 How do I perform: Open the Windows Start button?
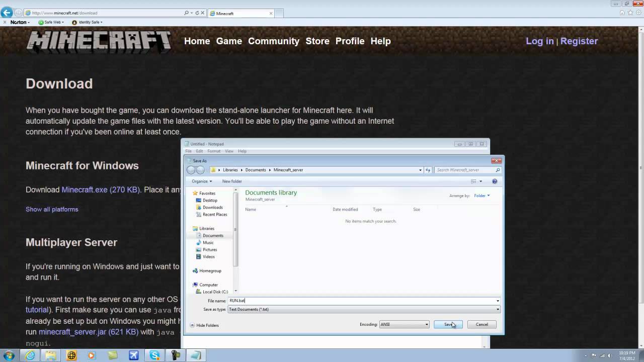pos(9,355)
